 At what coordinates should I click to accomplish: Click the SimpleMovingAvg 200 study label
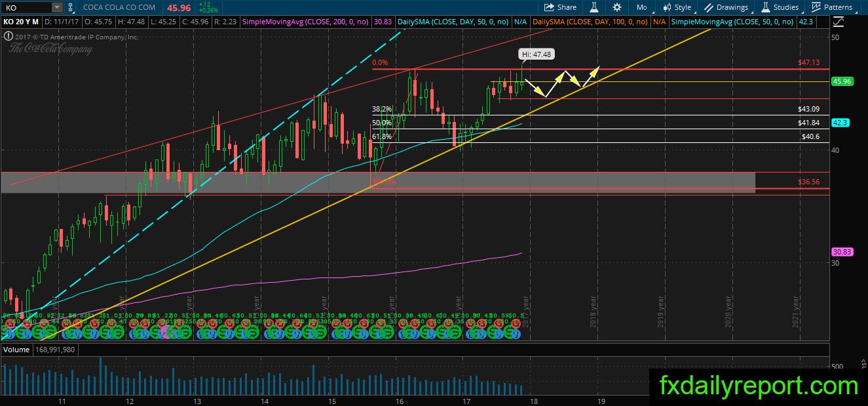pyautogui.click(x=306, y=22)
